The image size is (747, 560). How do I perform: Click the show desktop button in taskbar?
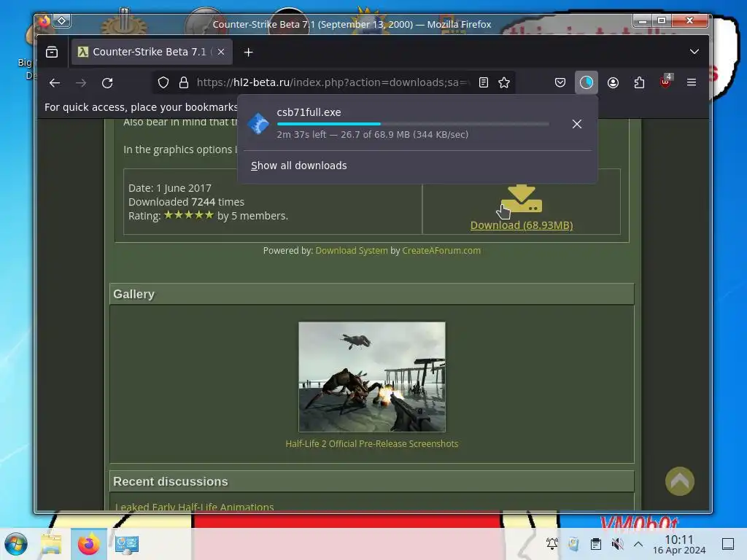pyautogui.click(x=728, y=544)
